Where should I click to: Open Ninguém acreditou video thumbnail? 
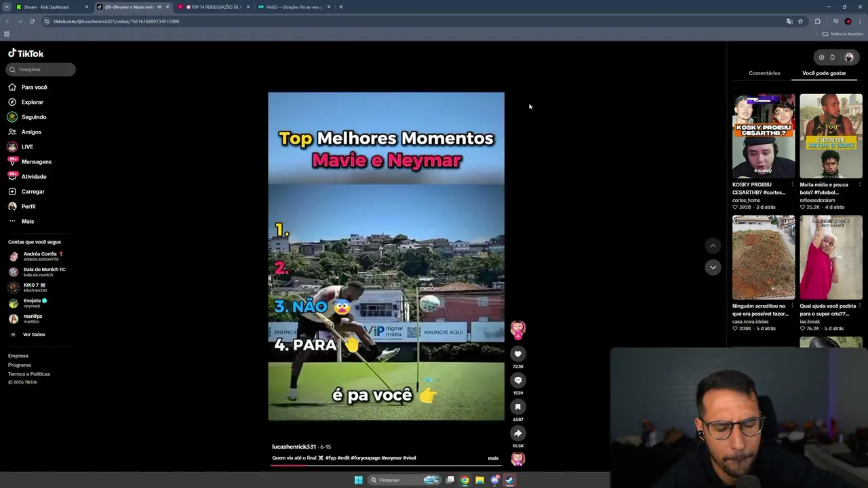(x=763, y=257)
